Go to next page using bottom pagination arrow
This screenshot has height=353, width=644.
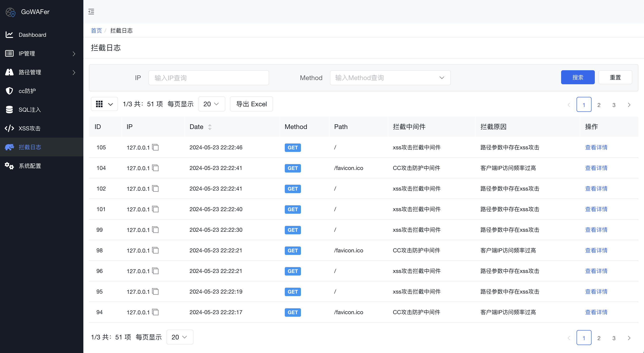click(629, 338)
